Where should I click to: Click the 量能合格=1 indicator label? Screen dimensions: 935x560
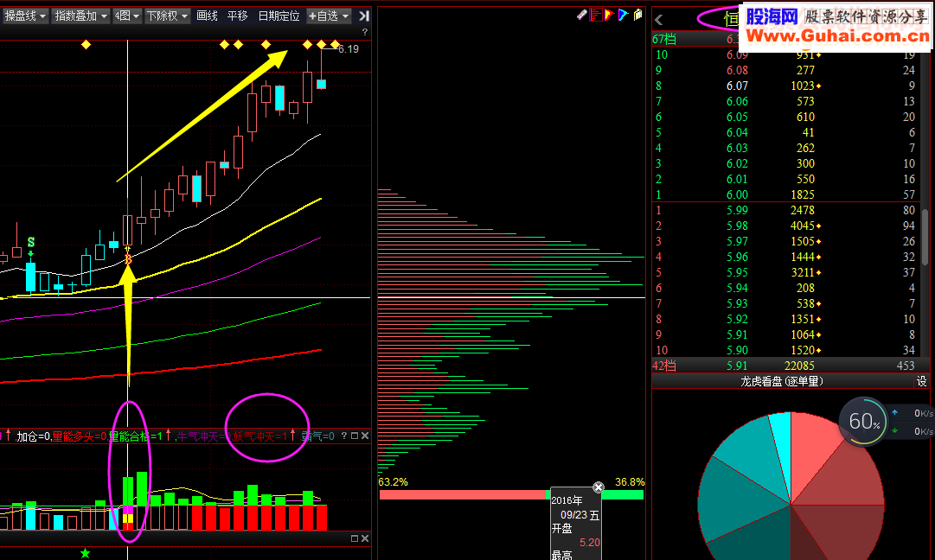click(x=135, y=436)
